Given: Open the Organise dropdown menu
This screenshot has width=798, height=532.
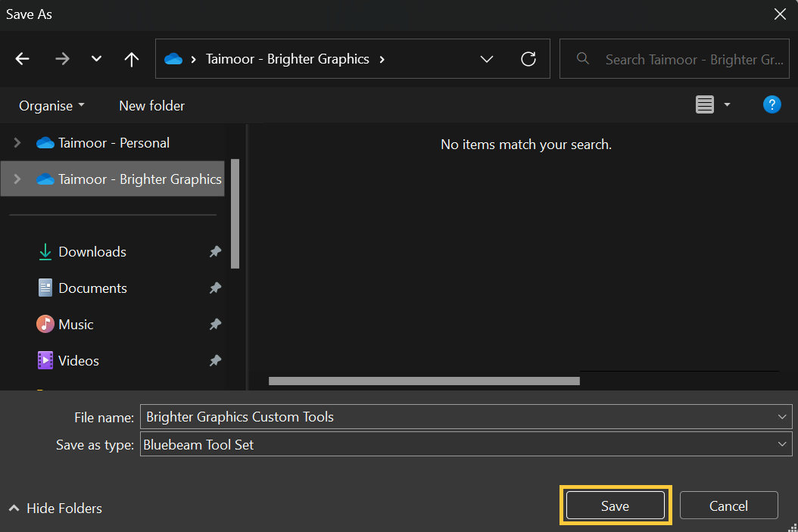Looking at the screenshot, I should tap(51, 105).
